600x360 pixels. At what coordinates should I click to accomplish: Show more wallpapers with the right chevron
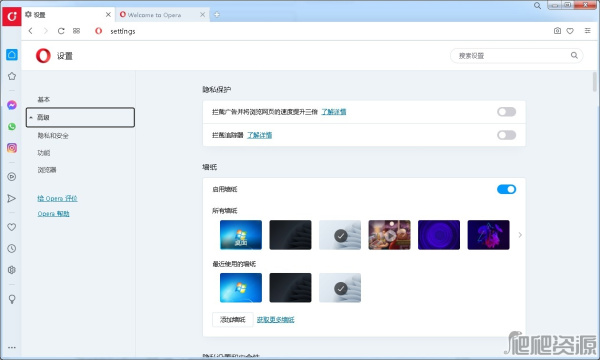[x=520, y=235]
